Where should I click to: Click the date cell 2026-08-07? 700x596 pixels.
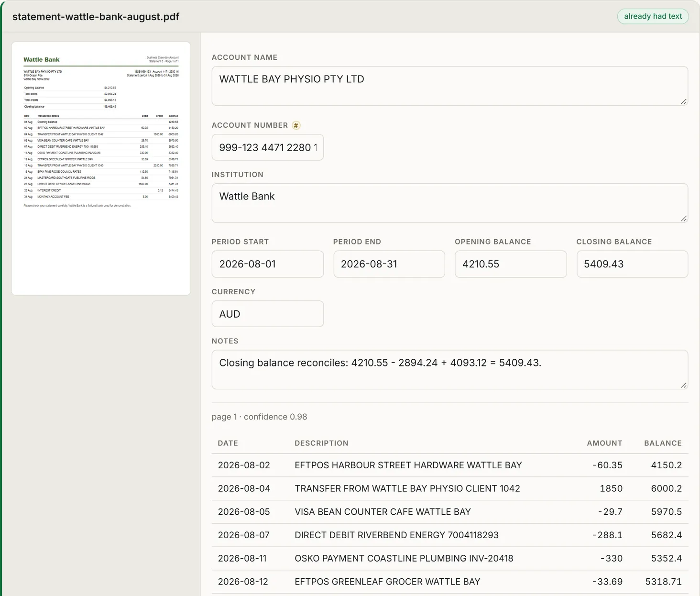244,535
